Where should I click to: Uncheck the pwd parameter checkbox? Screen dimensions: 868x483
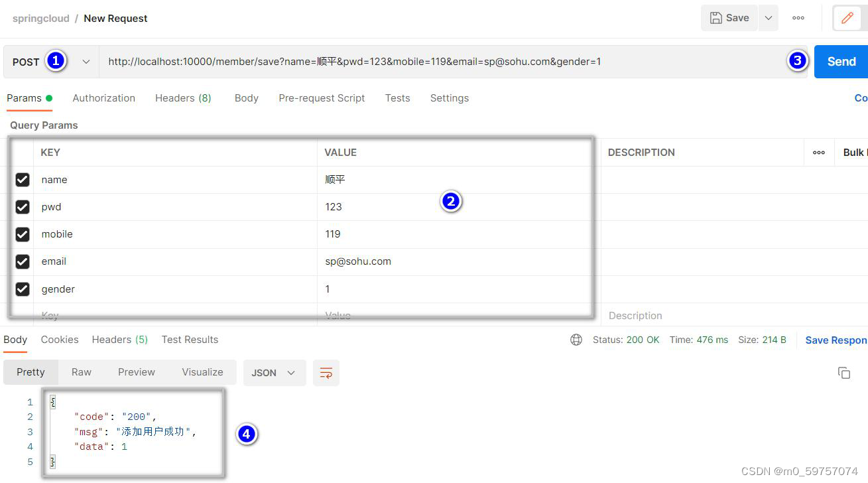[23, 207]
